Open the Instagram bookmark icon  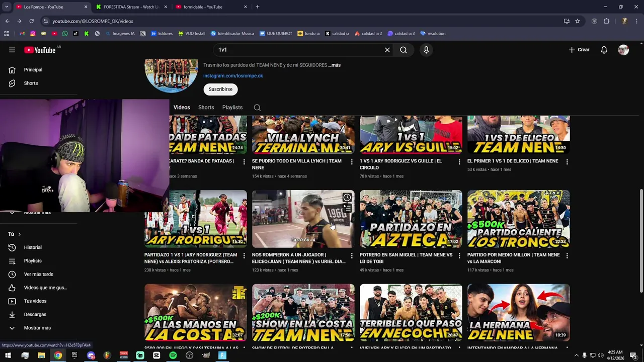(33, 34)
